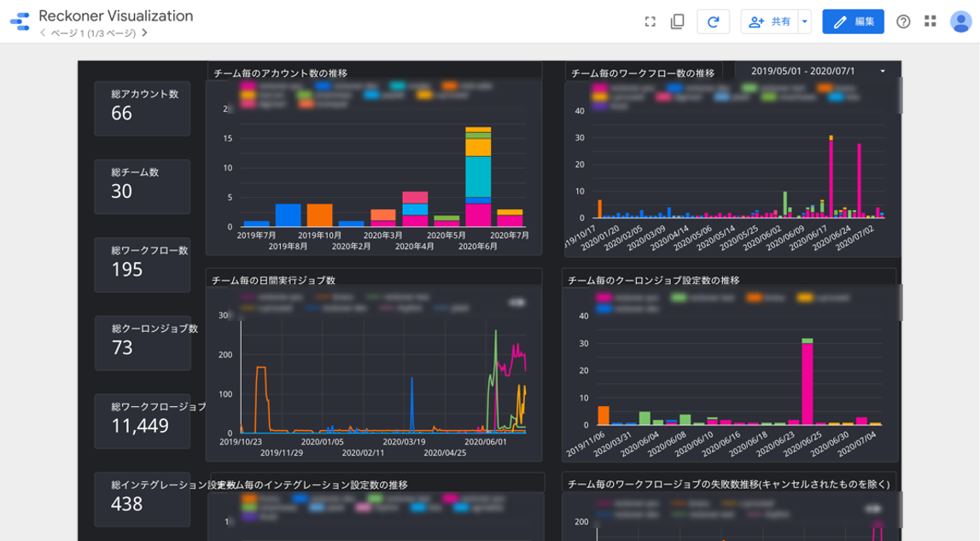
Task: Click the copy report icon
Action: click(x=677, y=21)
